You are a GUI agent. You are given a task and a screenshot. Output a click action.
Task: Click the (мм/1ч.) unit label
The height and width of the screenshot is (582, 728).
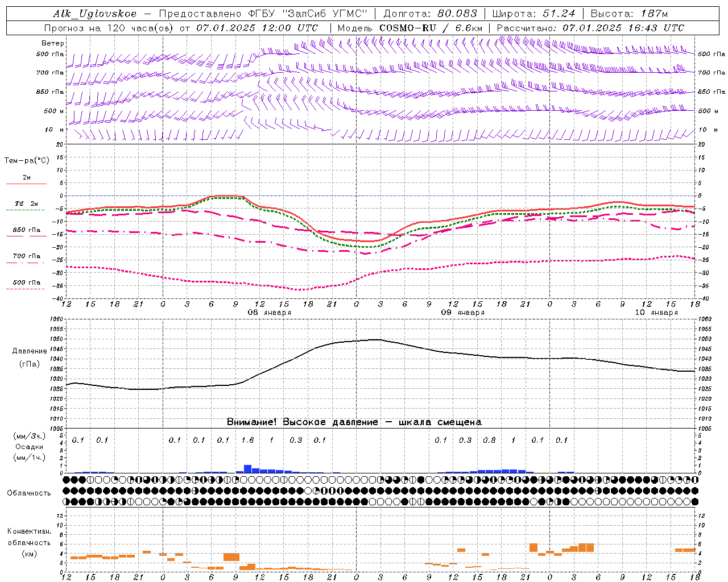(x=30, y=457)
